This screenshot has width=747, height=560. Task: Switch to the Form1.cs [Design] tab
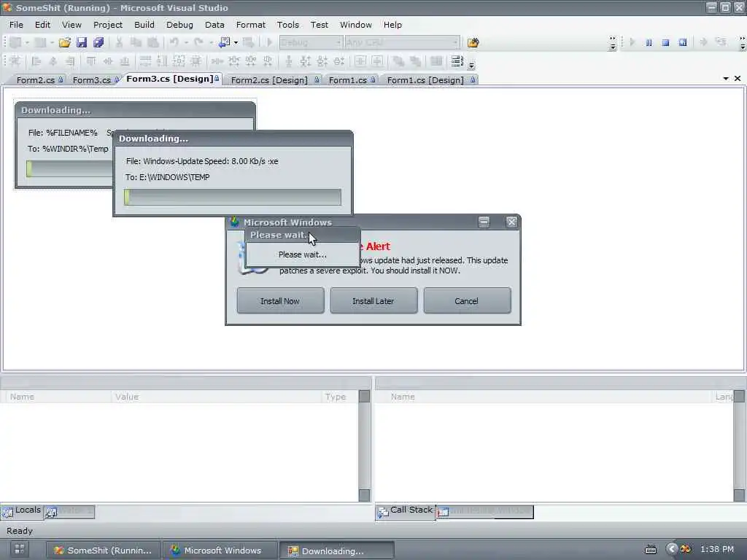(x=430, y=80)
